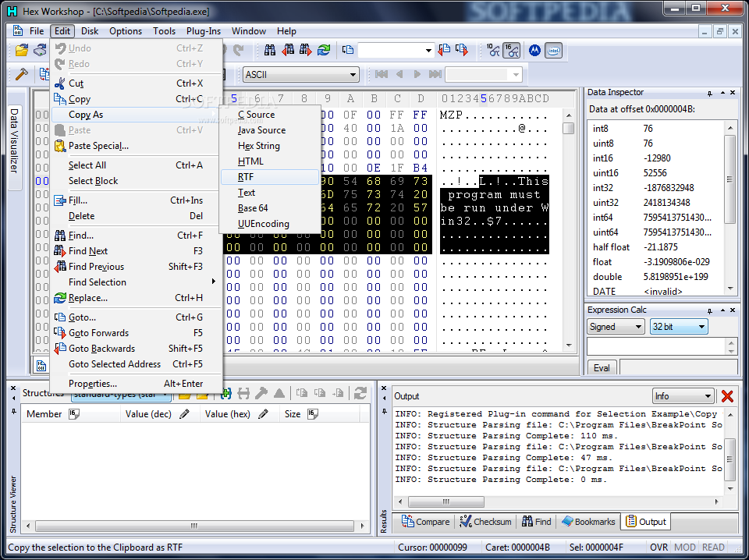The image size is (749, 560).
Task: Click the Goto Forwards toolbar icon
Action: tap(462, 50)
